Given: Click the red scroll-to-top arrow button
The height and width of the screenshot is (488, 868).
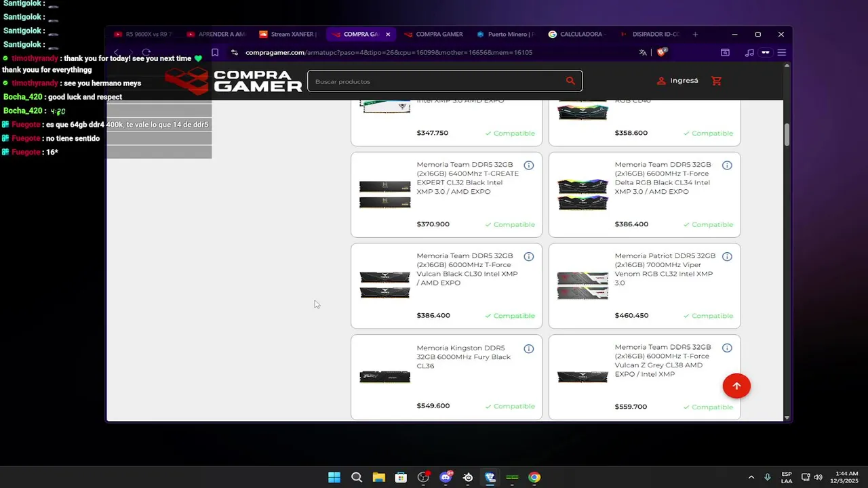Looking at the screenshot, I should (736, 386).
